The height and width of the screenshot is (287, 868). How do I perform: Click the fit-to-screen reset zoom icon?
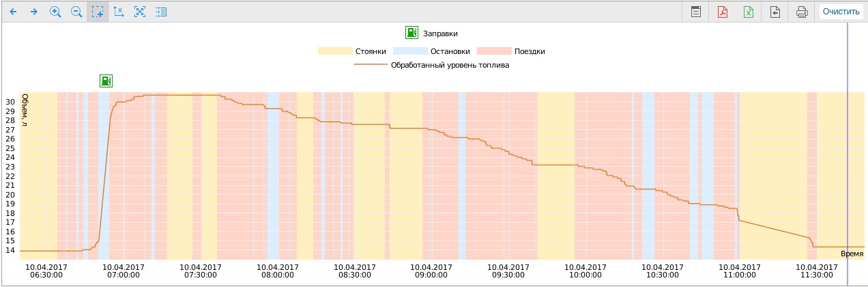click(x=140, y=12)
